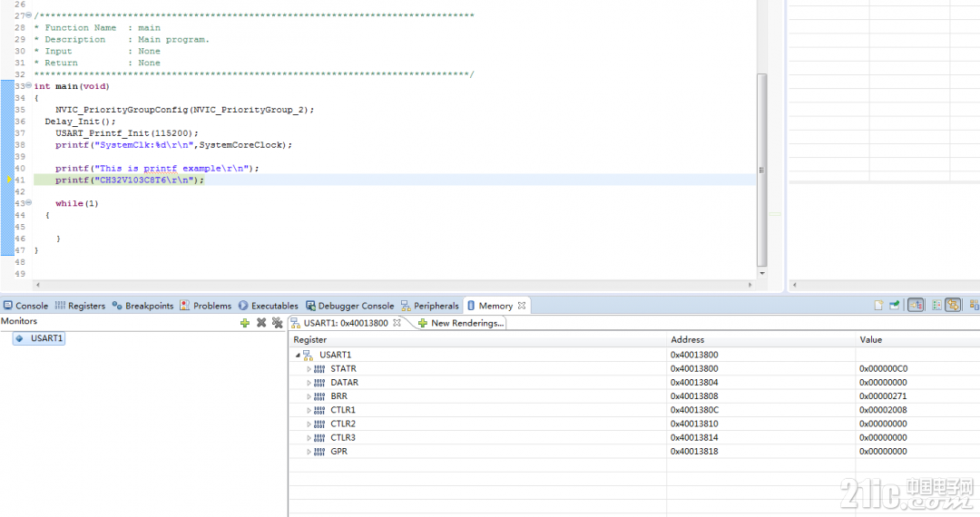Click the editor horizontal scroll right arrow

click(x=750, y=285)
